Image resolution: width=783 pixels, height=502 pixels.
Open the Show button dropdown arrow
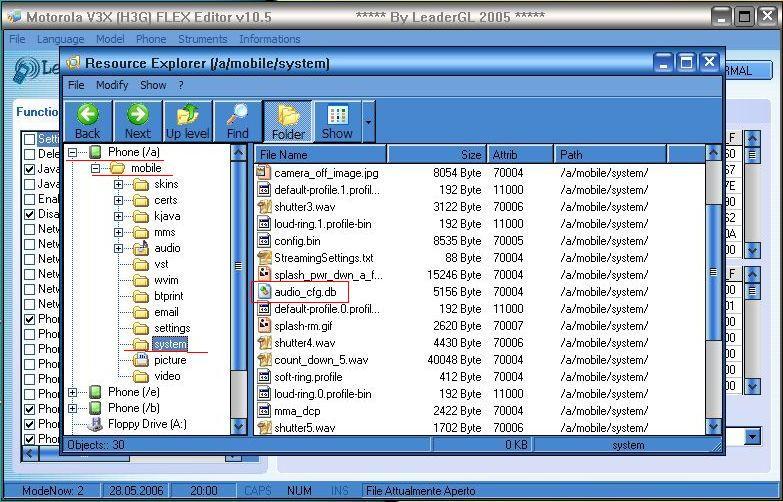point(369,122)
